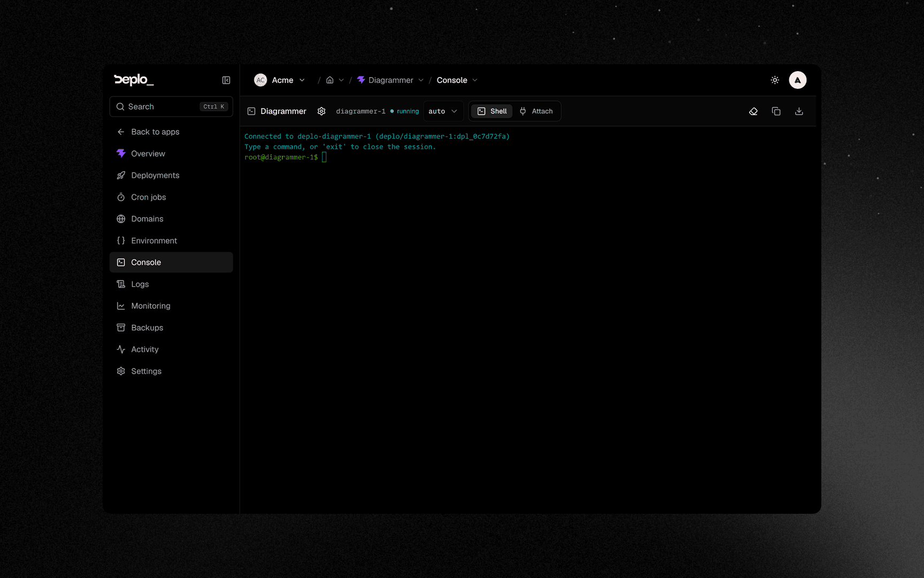Image resolution: width=924 pixels, height=578 pixels.
Task: Open Backups page
Action: point(171,328)
